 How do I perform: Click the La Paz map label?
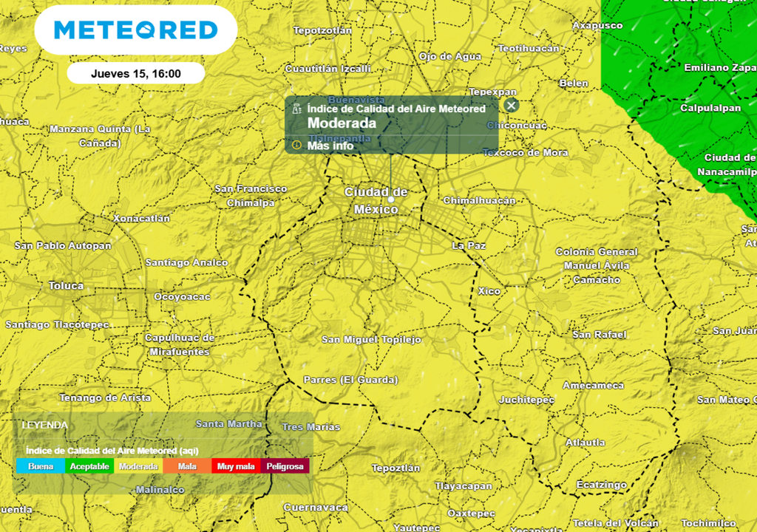(x=469, y=246)
